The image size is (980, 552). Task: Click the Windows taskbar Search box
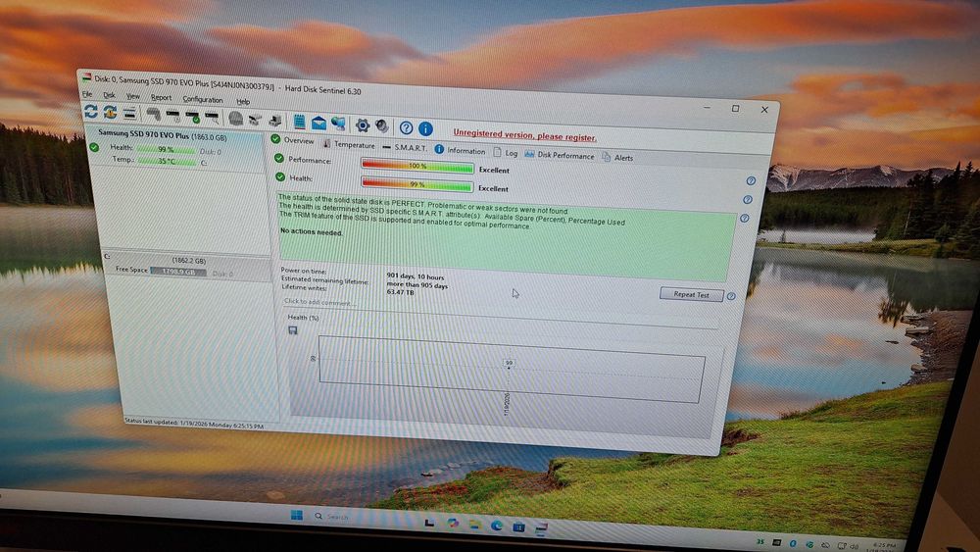point(332,517)
